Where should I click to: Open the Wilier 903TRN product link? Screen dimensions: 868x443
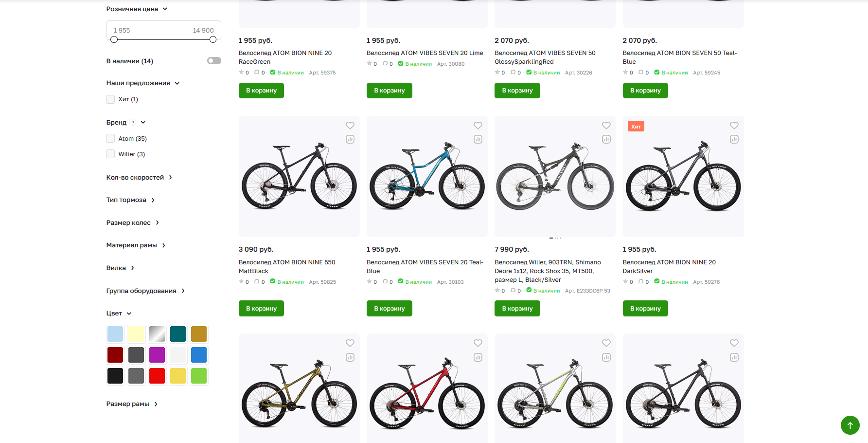click(x=548, y=271)
